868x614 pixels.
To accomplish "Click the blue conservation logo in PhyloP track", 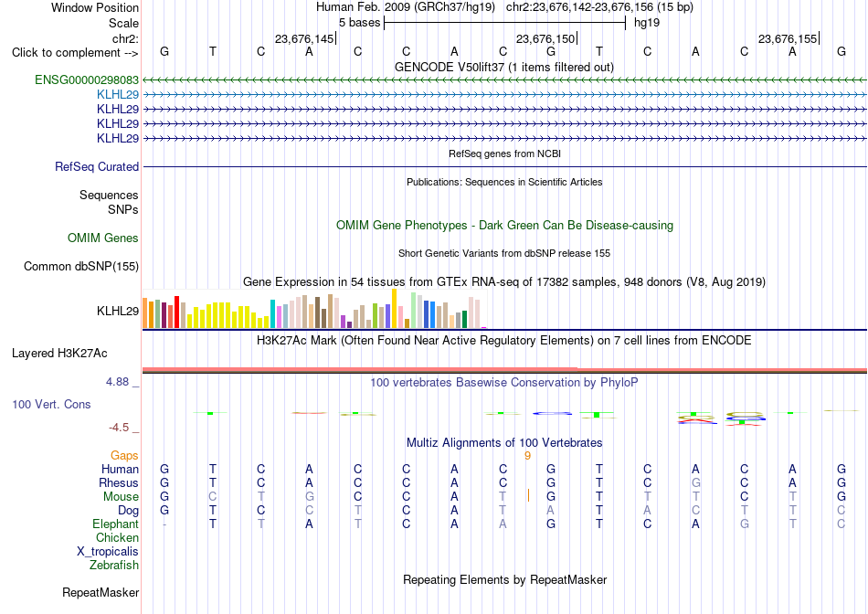I will click(x=552, y=413).
